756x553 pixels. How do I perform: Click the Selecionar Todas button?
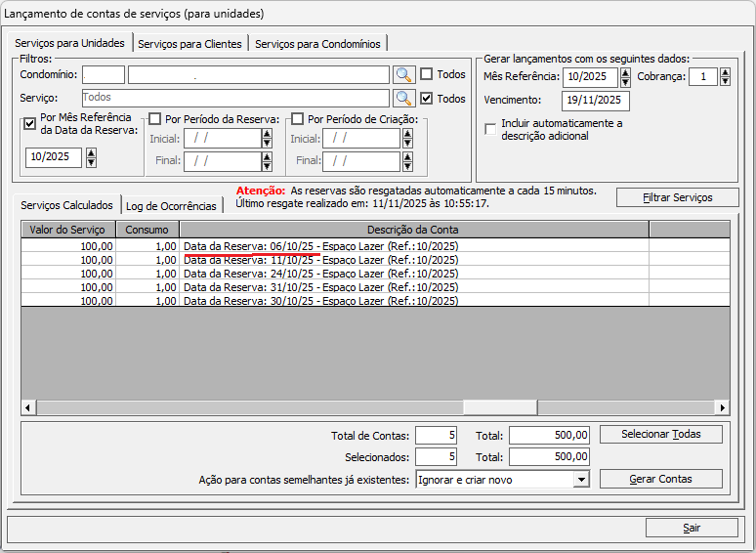pyautogui.click(x=661, y=434)
